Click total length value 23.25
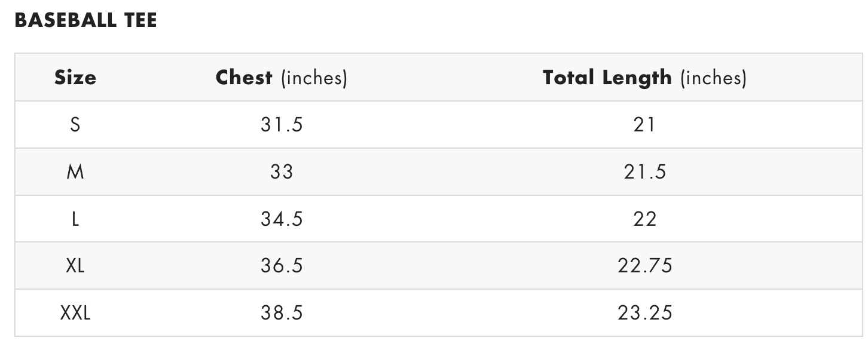This screenshot has height=350, width=868. coord(644,313)
